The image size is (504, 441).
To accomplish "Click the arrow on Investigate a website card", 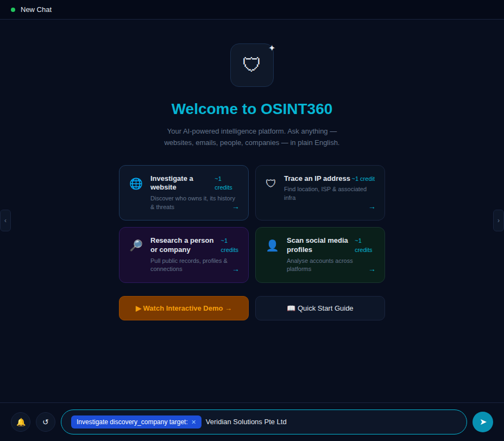I will point(236,207).
